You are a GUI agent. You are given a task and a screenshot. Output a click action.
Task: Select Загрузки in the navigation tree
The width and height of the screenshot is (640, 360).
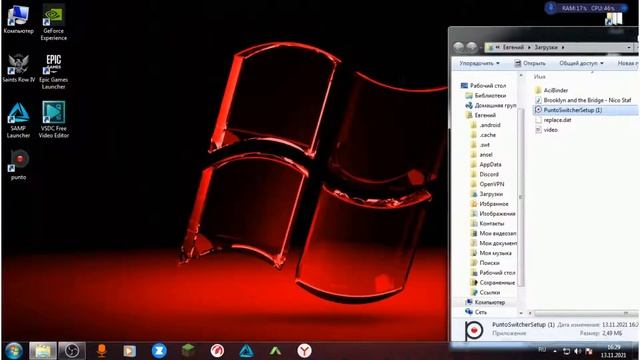[x=487, y=194]
